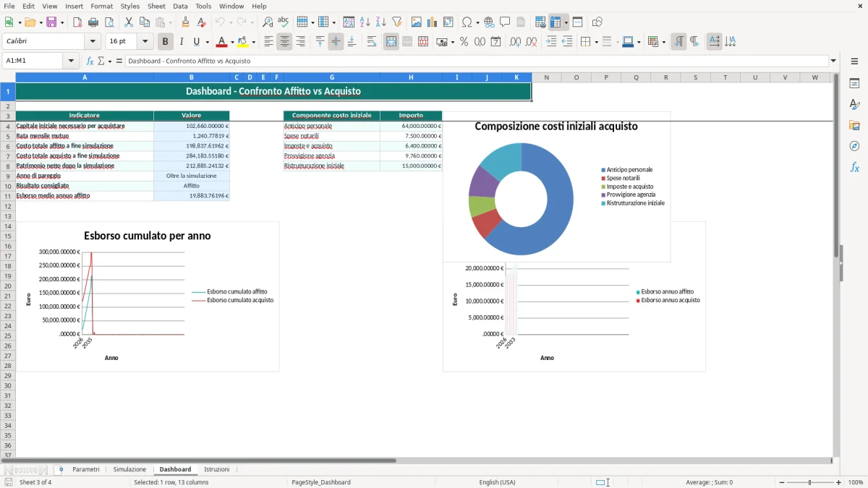This screenshot has width=868, height=488.
Task: Open the Tools menu
Action: point(203,6)
